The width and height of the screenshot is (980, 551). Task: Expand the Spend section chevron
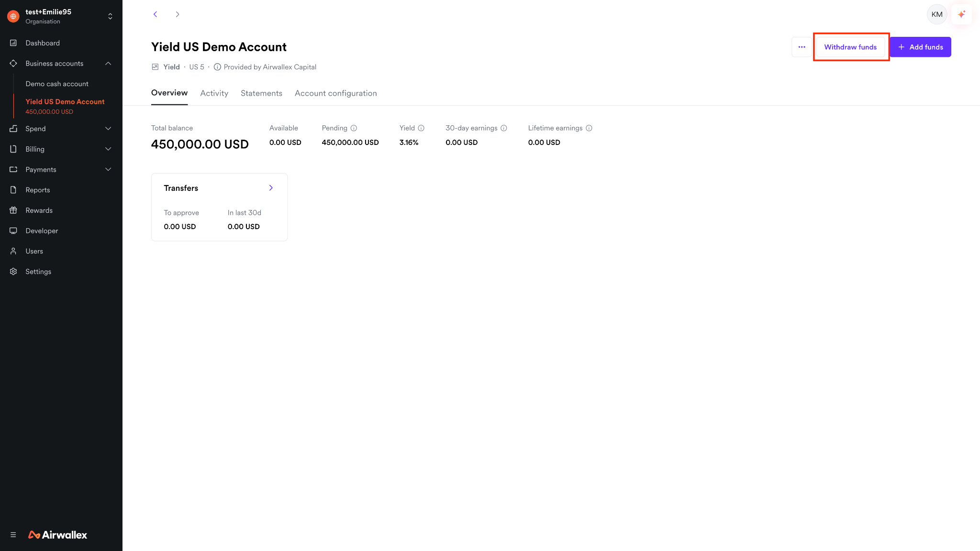[108, 129]
